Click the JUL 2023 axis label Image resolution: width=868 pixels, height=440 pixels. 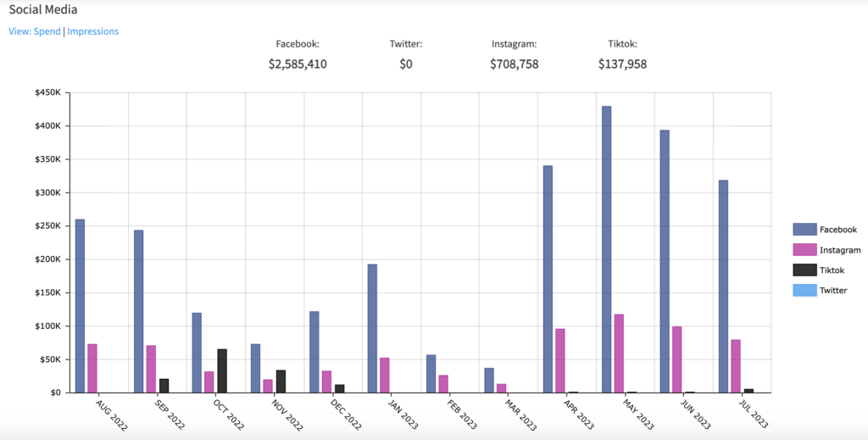click(x=754, y=414)
